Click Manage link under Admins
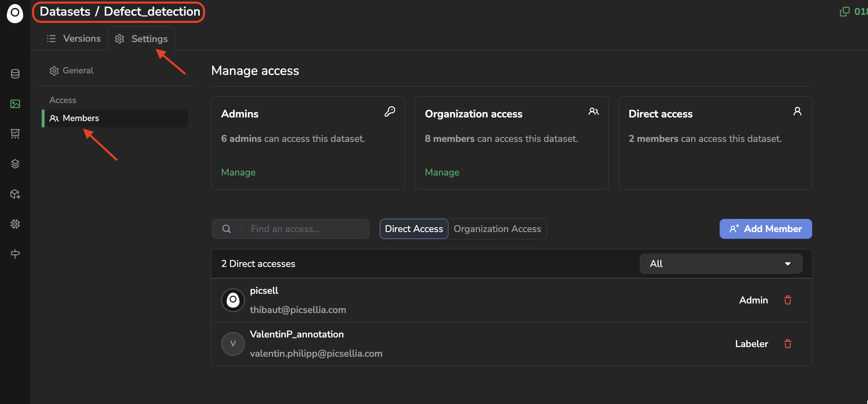The width and height of the screenshot is (868, 404). click(x=238, y=172)
